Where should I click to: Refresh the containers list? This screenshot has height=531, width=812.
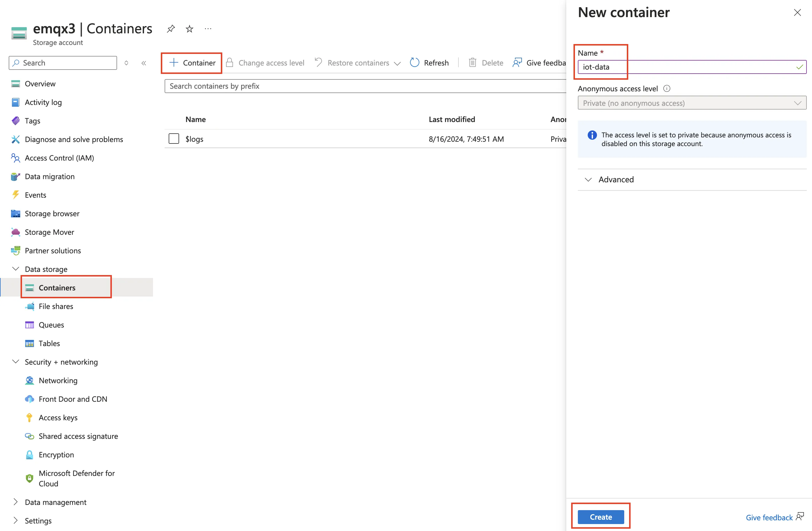pos(429,62)
